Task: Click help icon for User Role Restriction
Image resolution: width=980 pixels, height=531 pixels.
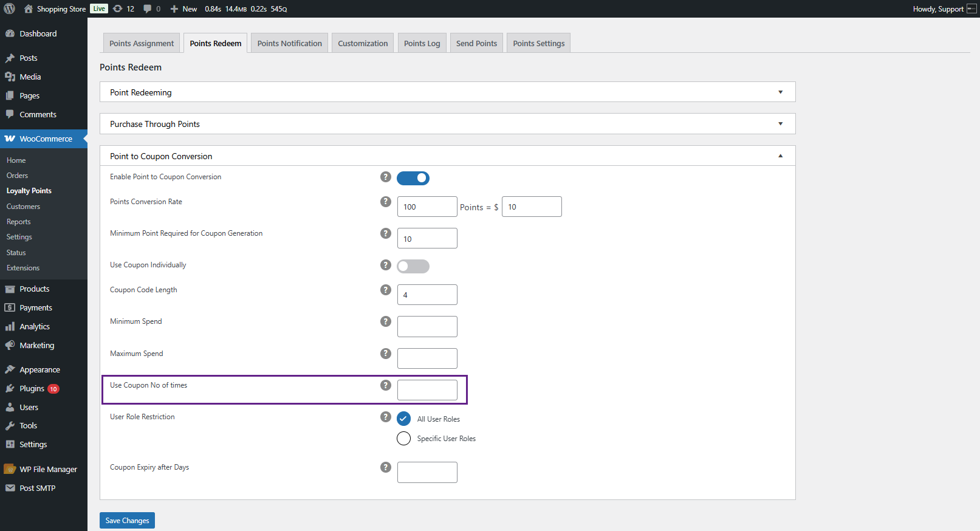Action: [x=385, y=417]
